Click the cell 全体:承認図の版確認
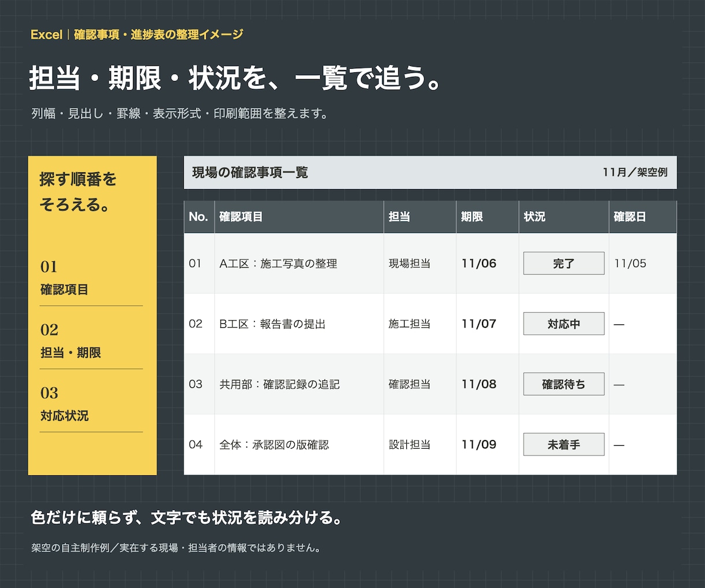 [x=299, y=445]
